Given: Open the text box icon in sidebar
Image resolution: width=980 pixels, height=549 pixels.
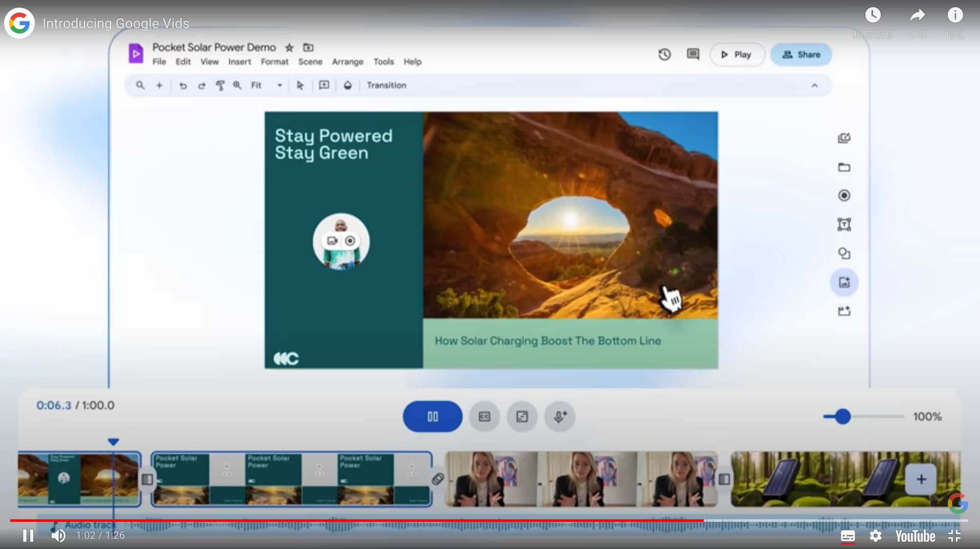Looking at the screenshot, I should click(844, 224).
